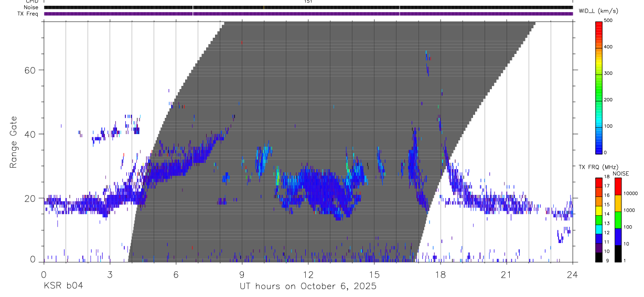
Task: Click the 16 label on the TX FRQ scale
Action: click(x=607, y=195)
